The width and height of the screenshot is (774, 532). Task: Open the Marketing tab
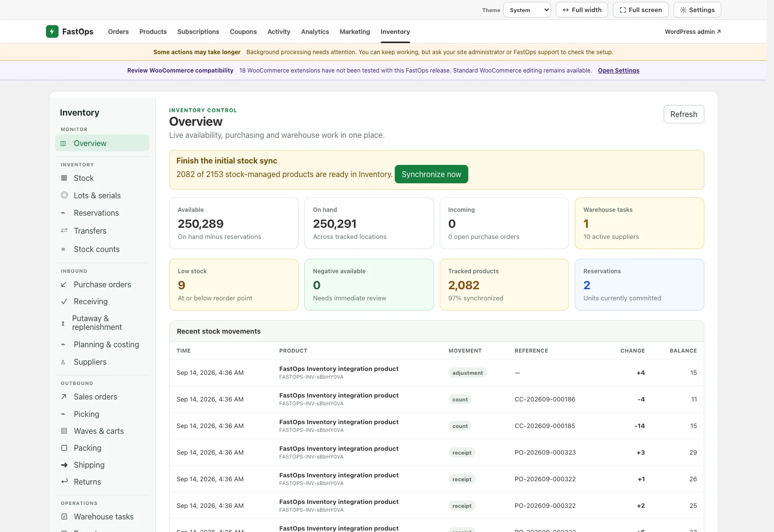pos(355,32)
